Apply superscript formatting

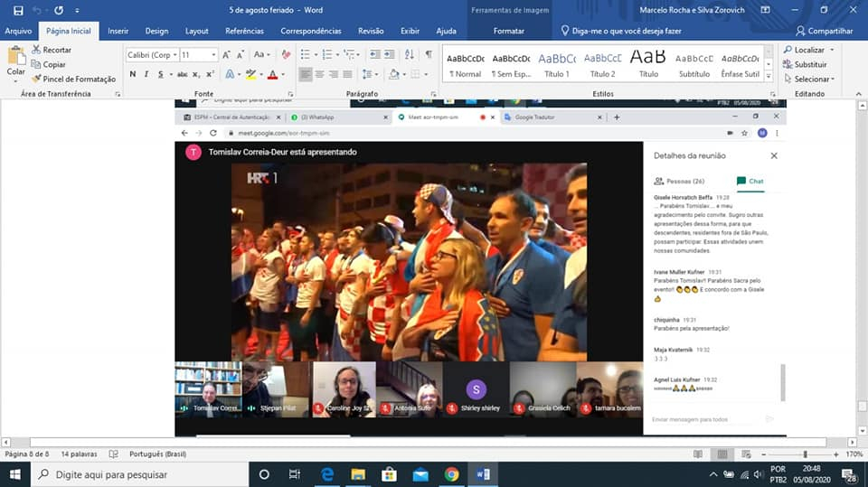coord(210,74)
